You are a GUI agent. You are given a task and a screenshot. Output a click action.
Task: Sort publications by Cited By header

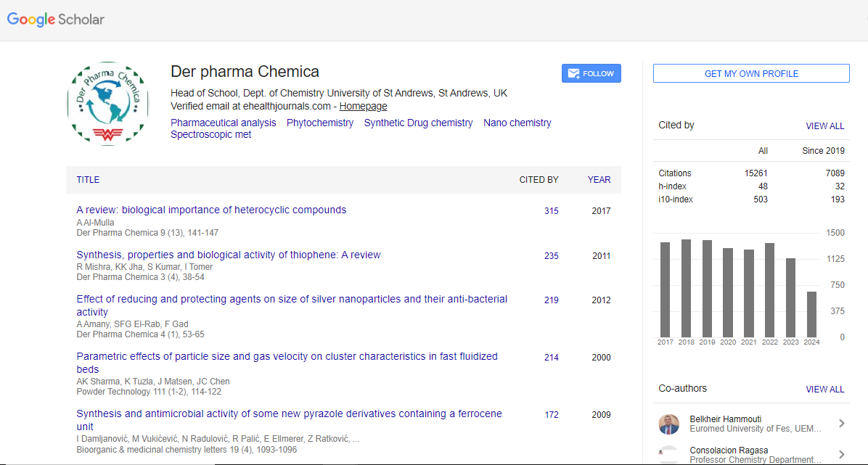pos(539,179)
